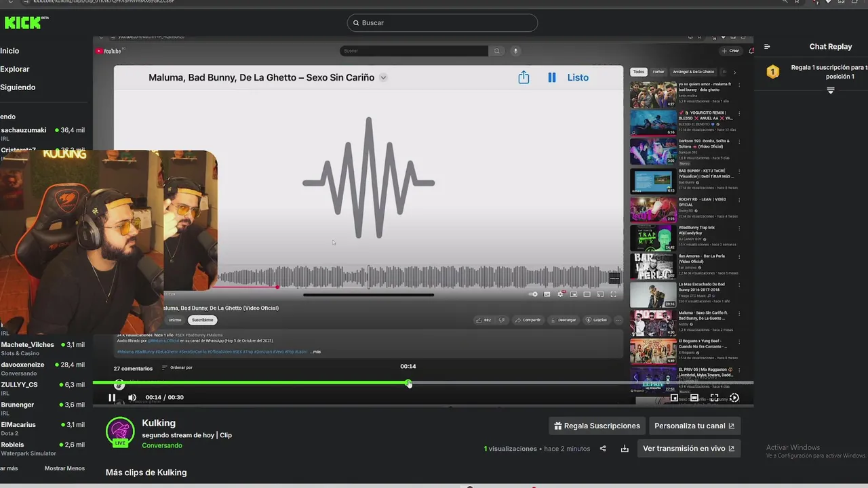Enter fullscreen on the Kick clip player
Viewport: 868px width, 488px height.
point(714,398)
